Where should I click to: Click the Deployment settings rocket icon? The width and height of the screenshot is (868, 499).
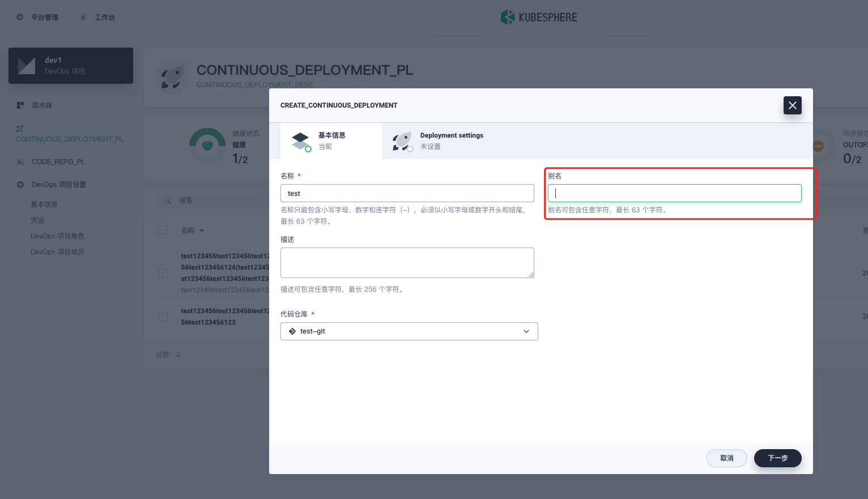point(402,141)
